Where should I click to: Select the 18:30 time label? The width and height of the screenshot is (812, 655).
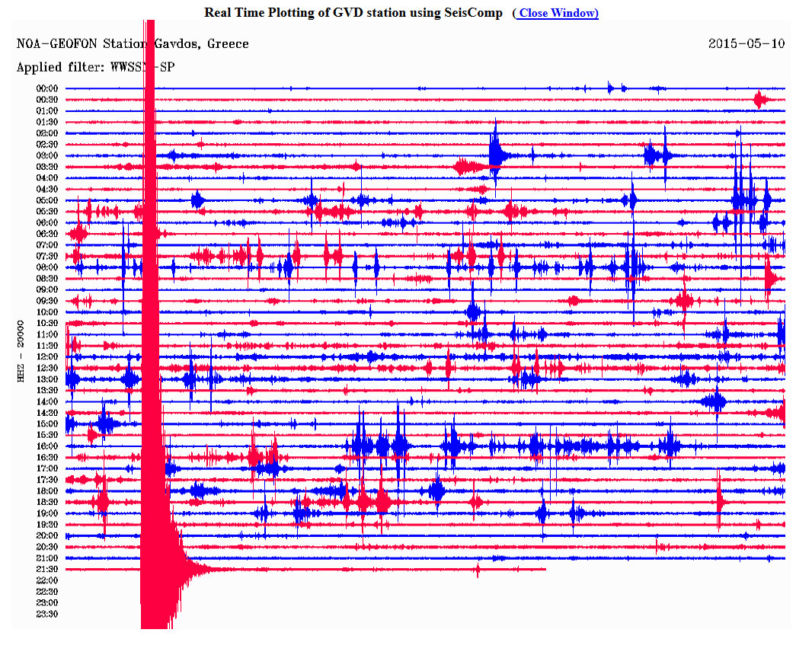tap(47, 502)
